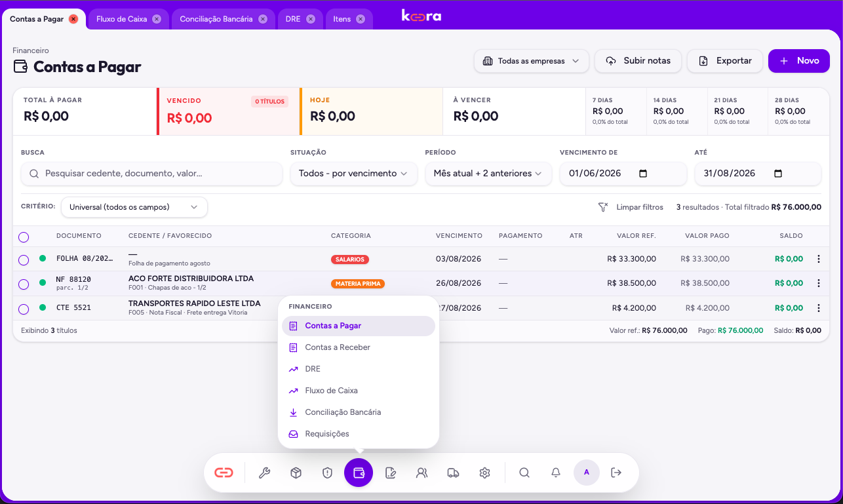
Task: Choose Contas a Receber in Financeiro menu
Action: (359, 347)
